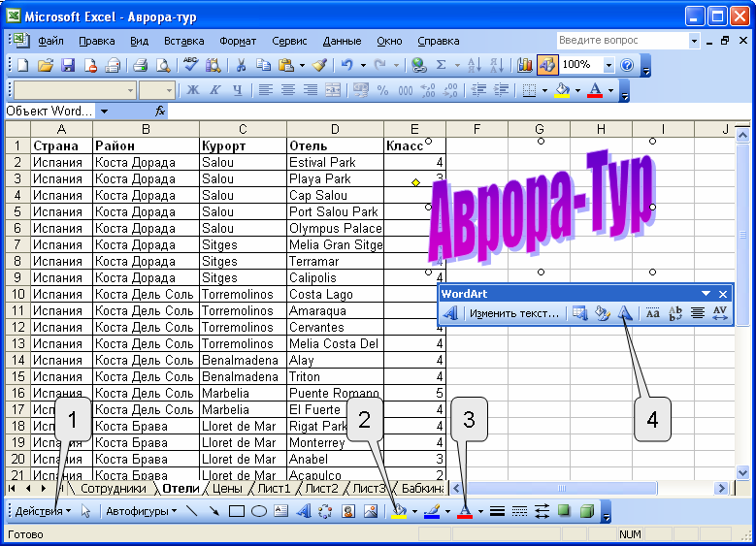Open Print Preview icon
The width and height of the screenshot is (756, 546).
pos(163,65)
